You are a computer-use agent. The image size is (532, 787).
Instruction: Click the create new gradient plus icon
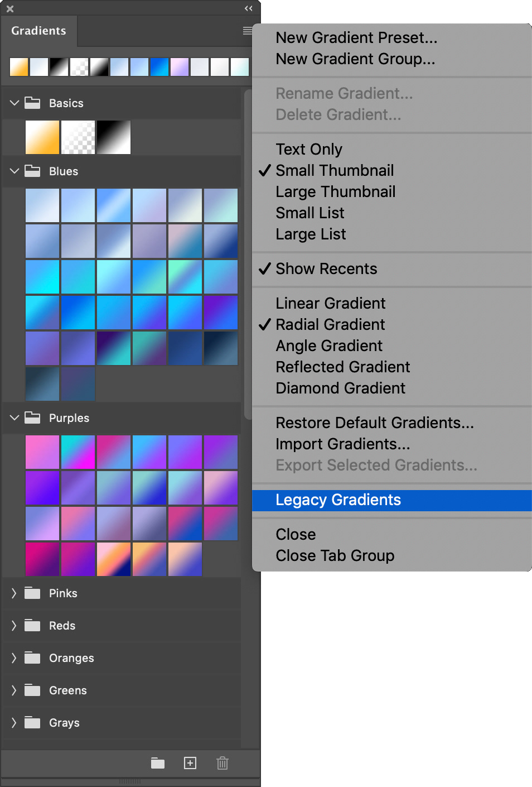190,763
